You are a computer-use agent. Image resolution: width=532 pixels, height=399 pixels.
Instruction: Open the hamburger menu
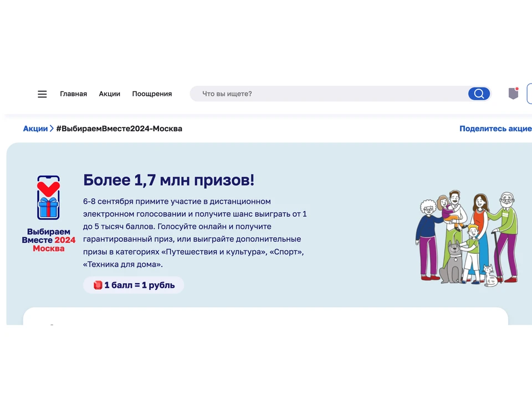pos(42,94)
